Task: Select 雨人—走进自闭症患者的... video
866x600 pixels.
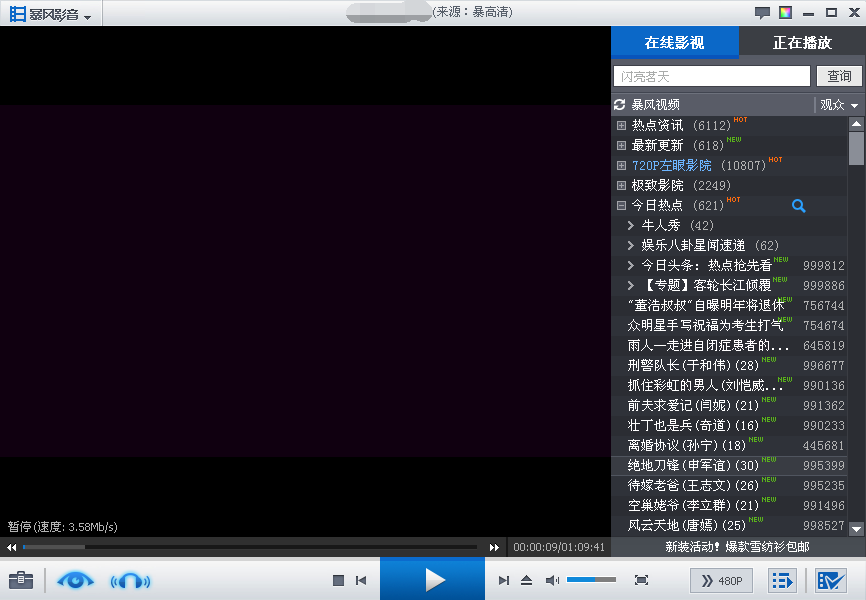Action: pos(729,345)
